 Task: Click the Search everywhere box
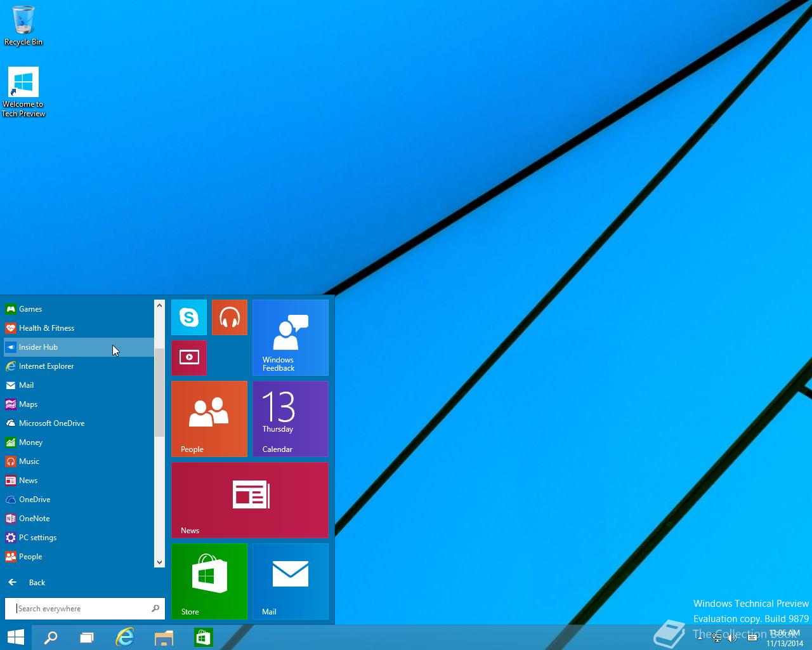point(85,609)
